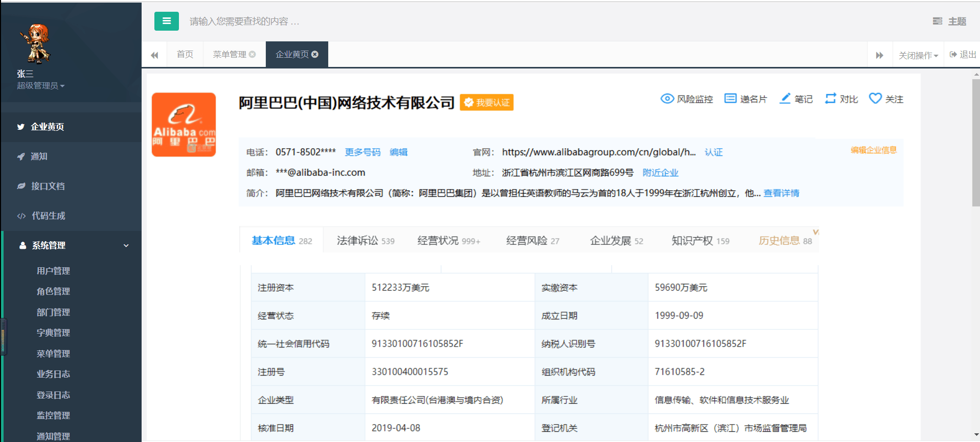This screenshot has height=442, width=980.
Task: Select the 基本信息 tab
Action: 282,240
